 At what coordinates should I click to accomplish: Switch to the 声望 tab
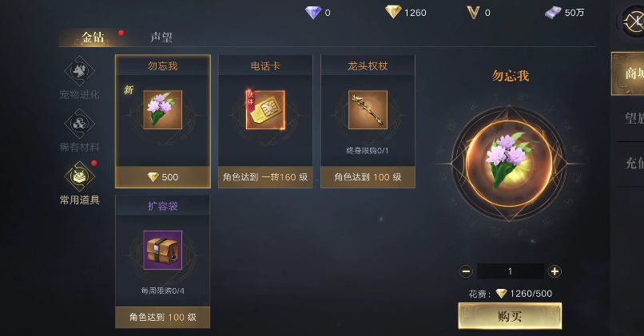161,38
